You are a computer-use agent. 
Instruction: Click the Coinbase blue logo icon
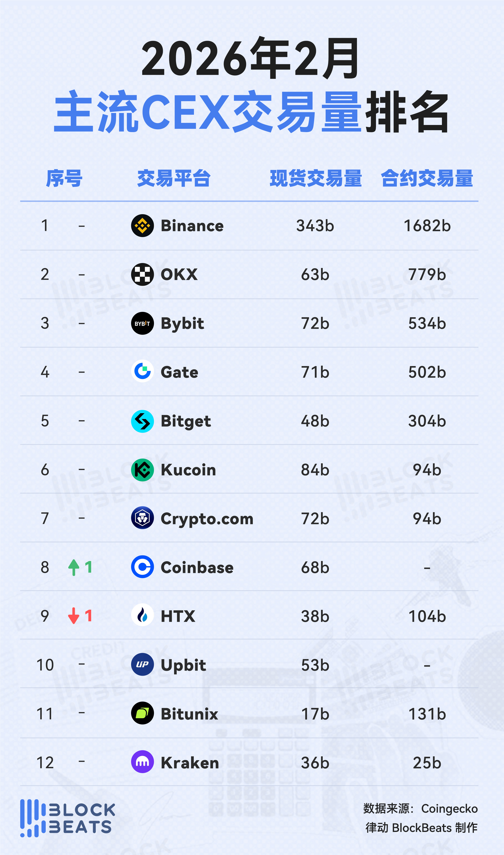142,567
